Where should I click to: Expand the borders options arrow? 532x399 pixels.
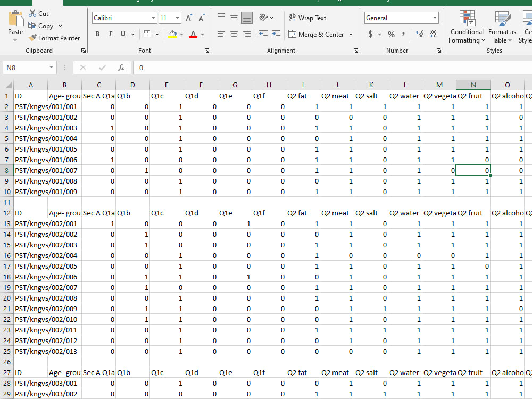pyautogui.click(x=157, y=34)
